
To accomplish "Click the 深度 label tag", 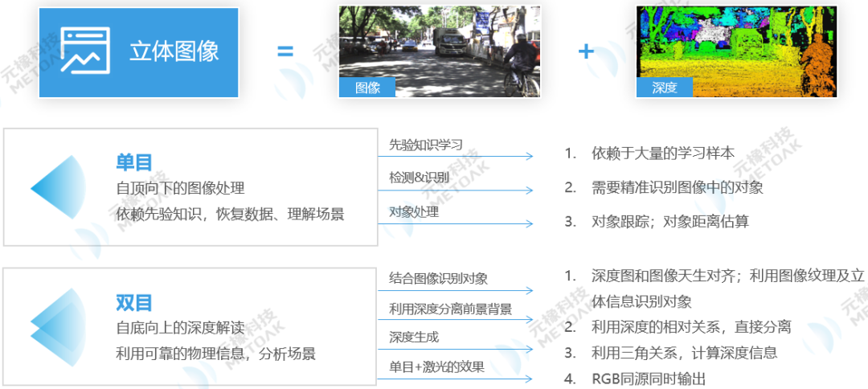I will click(665, 88).
